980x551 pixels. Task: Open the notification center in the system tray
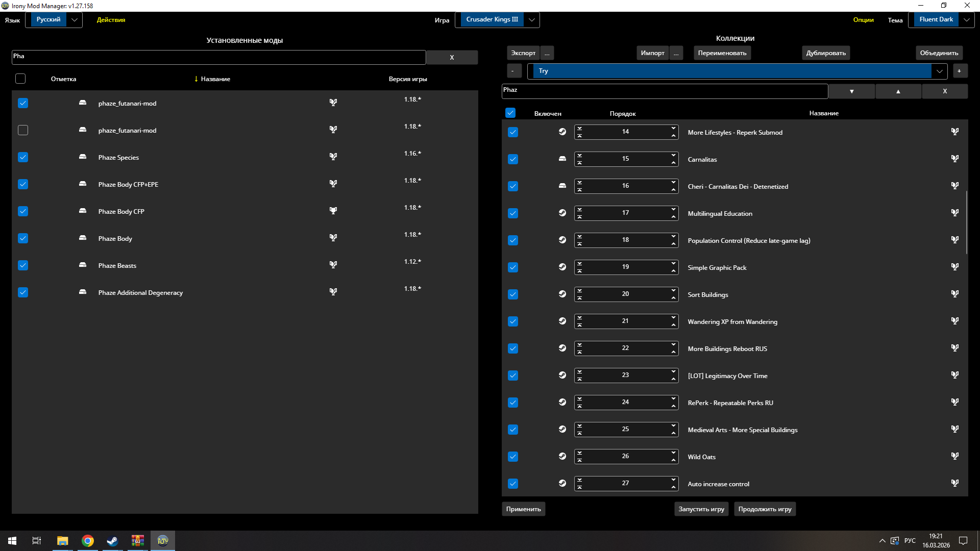963,541
